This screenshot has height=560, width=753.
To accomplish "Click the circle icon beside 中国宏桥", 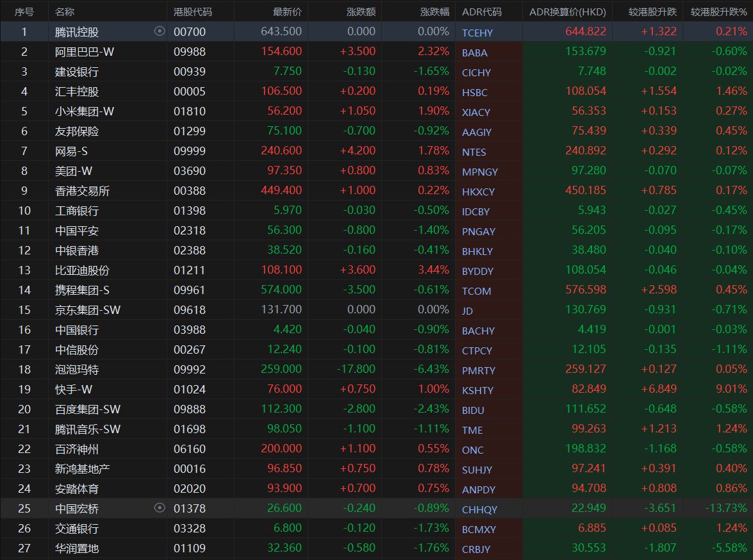I will pyautogui.click(x=160, y=508).
